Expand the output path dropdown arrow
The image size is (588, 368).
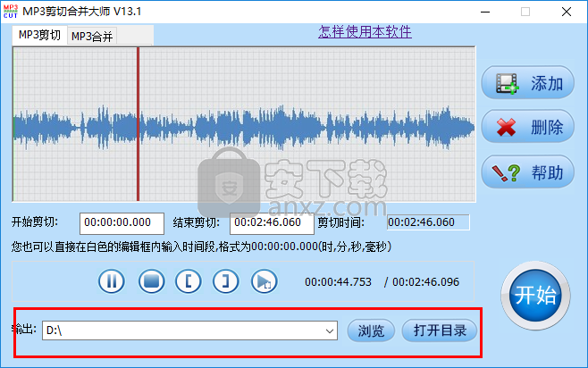(330, 330)
